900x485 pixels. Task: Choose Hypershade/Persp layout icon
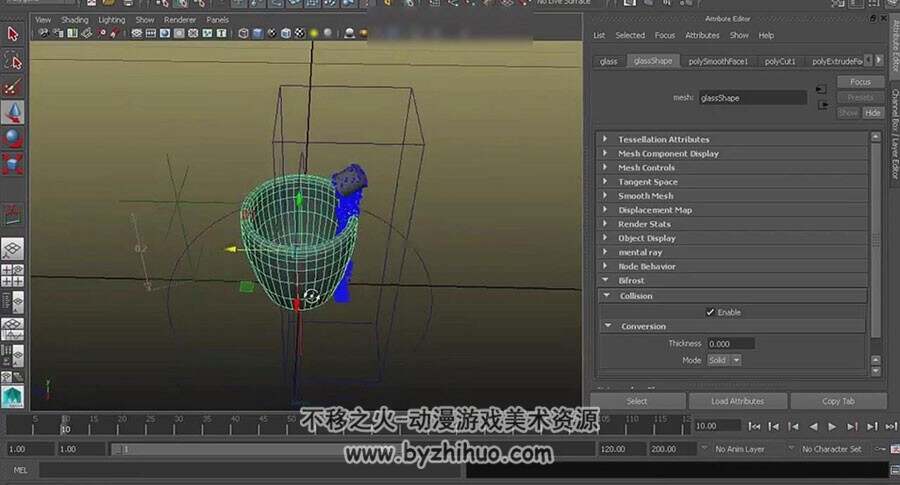pos(13,355)
